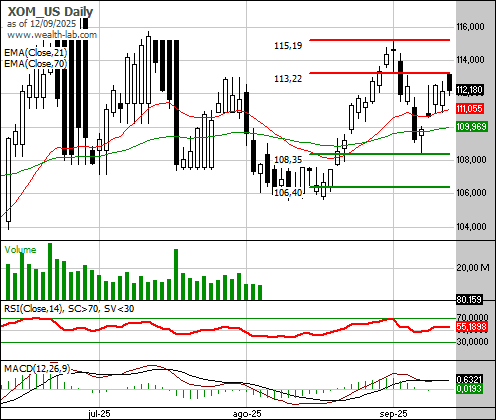This screenshot has width=496, height=420.
Task: Click the current price tag 112,180
Action: tap(469, 90)
